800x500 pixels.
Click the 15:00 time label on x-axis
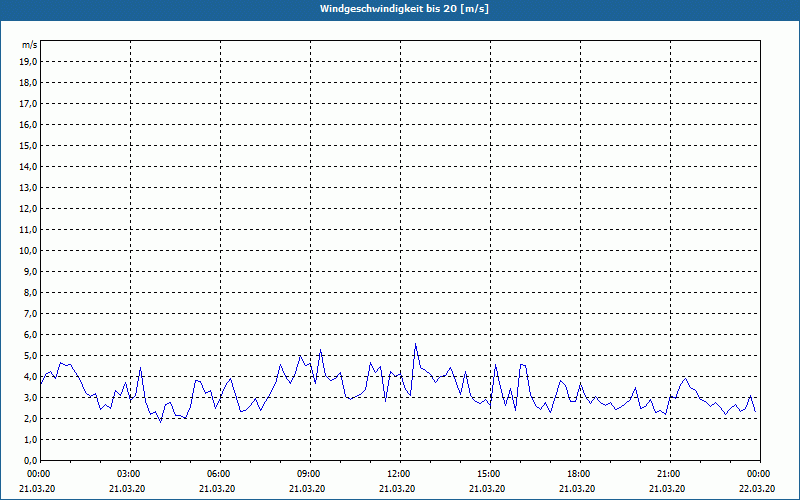tap(488, 474)
